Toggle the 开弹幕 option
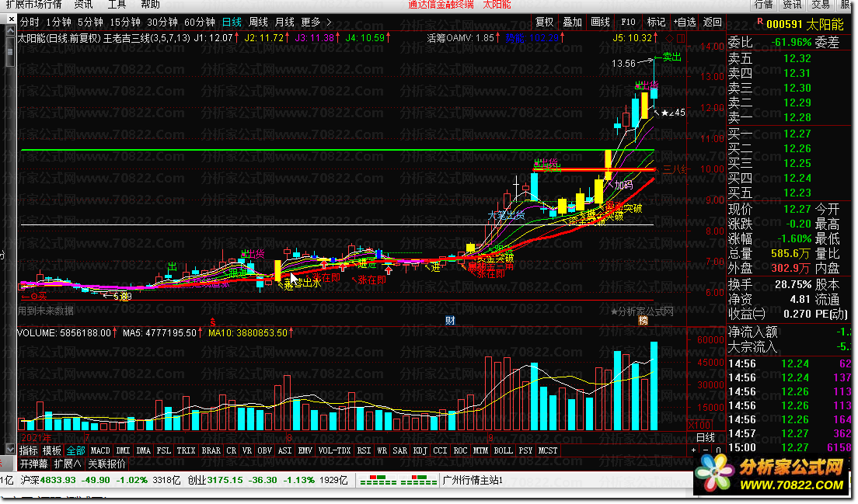Screen dimensions: 858x504 click(34, 464)
